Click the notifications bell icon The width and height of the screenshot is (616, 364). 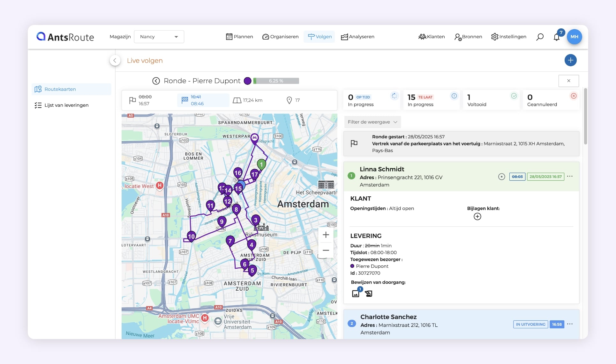(x=557, y=37)
